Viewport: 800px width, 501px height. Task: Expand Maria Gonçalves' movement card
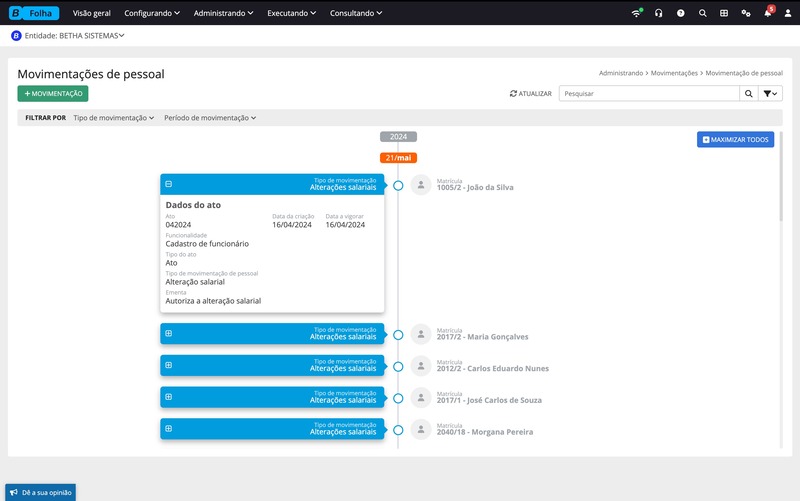(169, 333)
